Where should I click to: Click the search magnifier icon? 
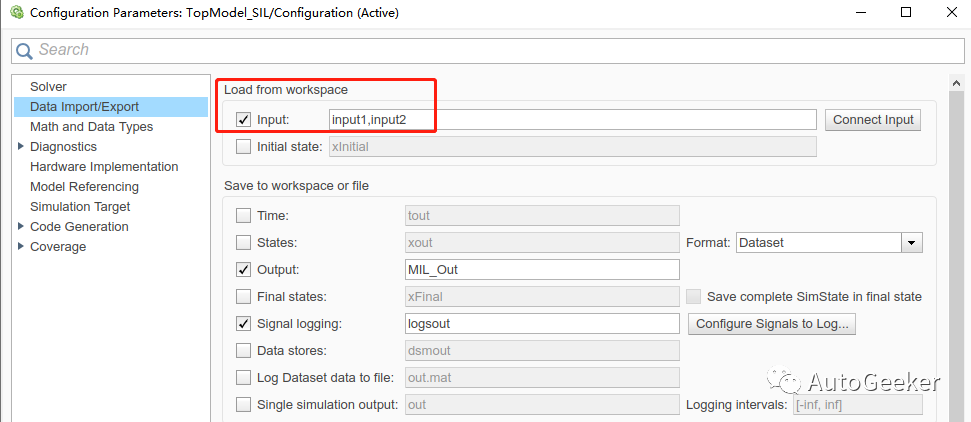[x=25, y=50]
